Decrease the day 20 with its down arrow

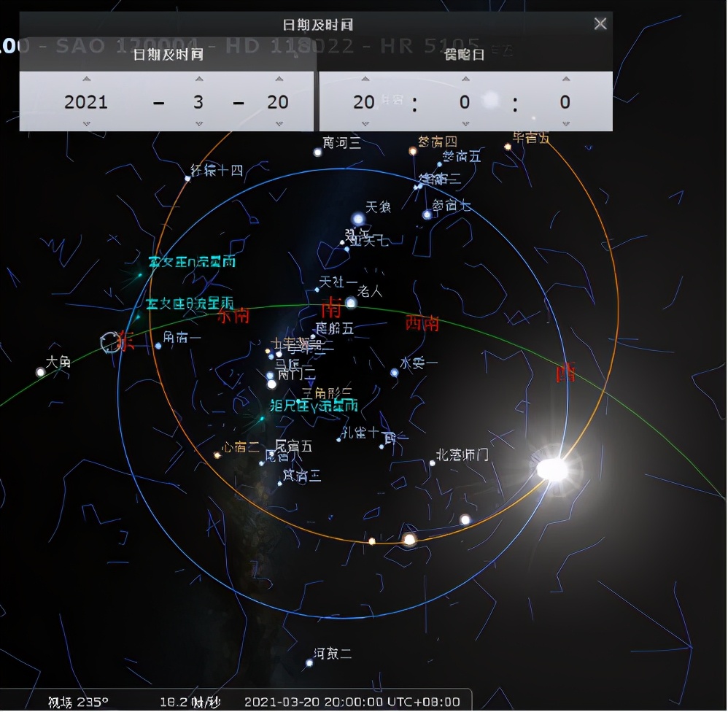(279, 124)
